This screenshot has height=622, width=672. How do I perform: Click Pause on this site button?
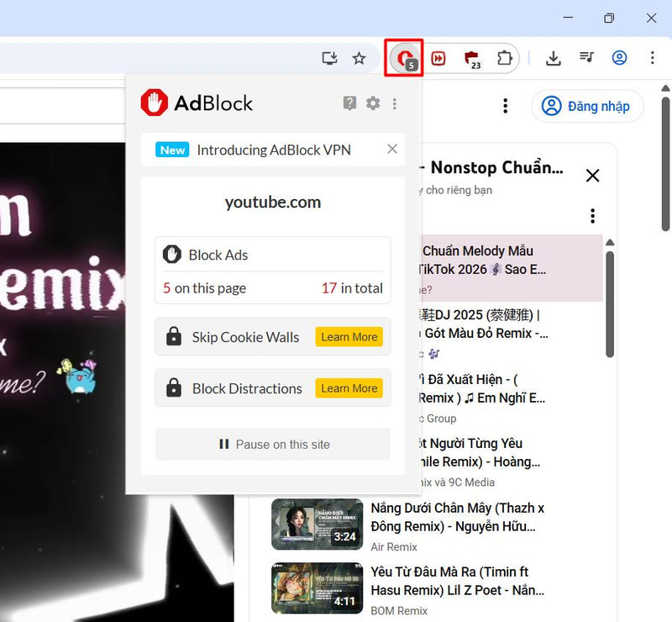pyautogui.click(x=272, y=445)
